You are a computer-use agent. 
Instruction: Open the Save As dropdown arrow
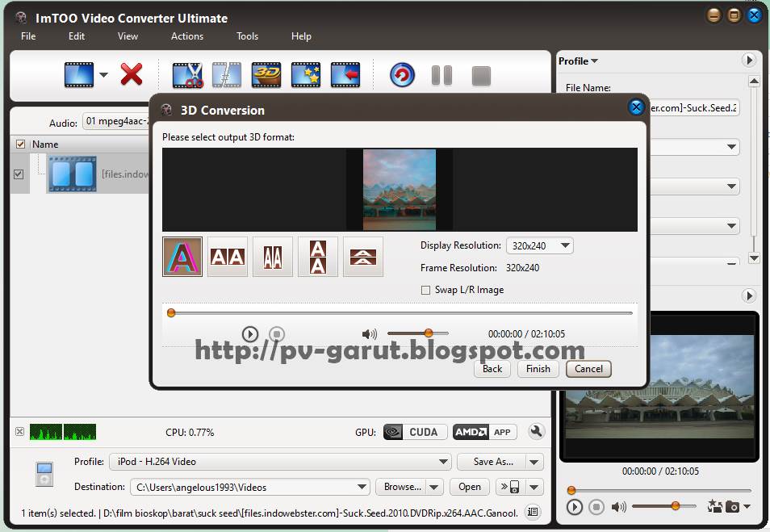[534, 462]
